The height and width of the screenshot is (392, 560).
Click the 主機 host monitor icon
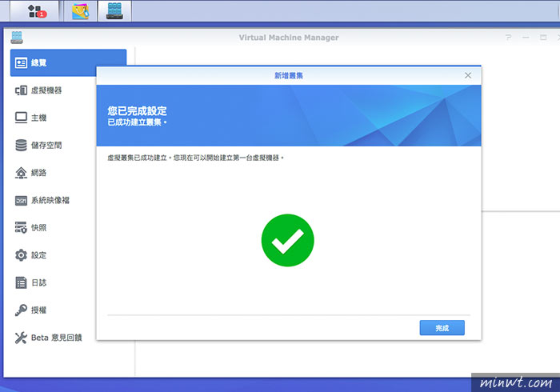click(x=21, y=118)
